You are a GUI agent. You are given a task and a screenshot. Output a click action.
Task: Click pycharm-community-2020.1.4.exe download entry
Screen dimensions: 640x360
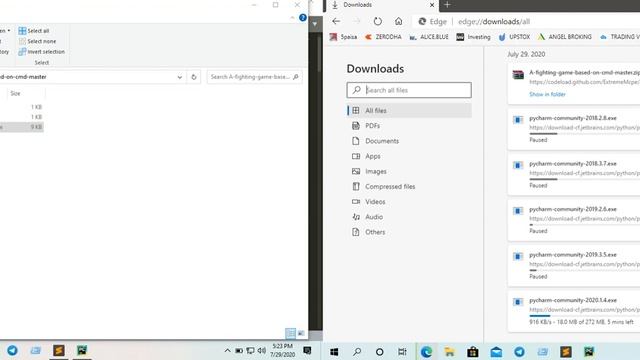(x=573, y=300)
